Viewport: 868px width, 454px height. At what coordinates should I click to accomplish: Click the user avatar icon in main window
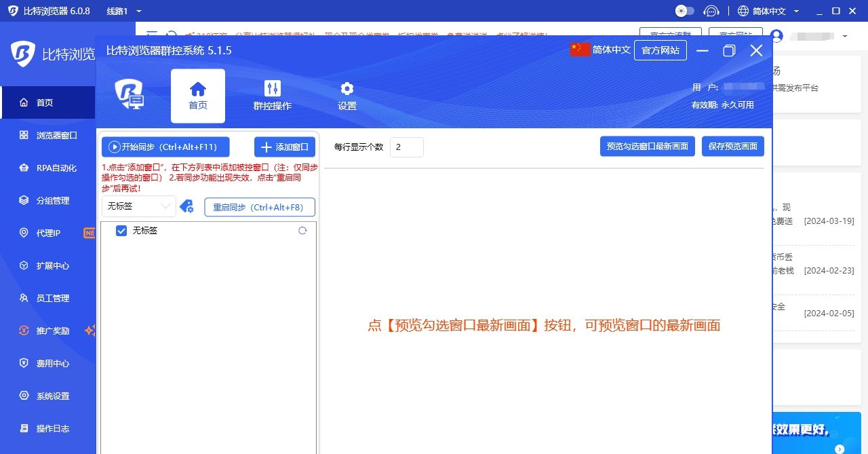tap(777, 36)
